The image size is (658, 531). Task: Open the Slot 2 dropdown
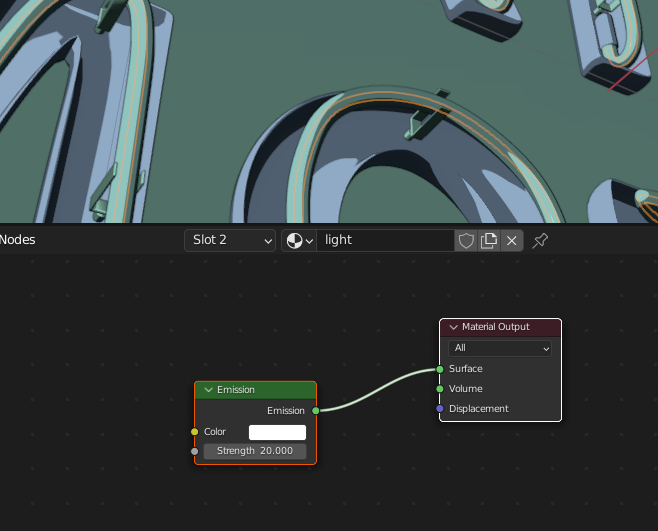coord(230,240)
